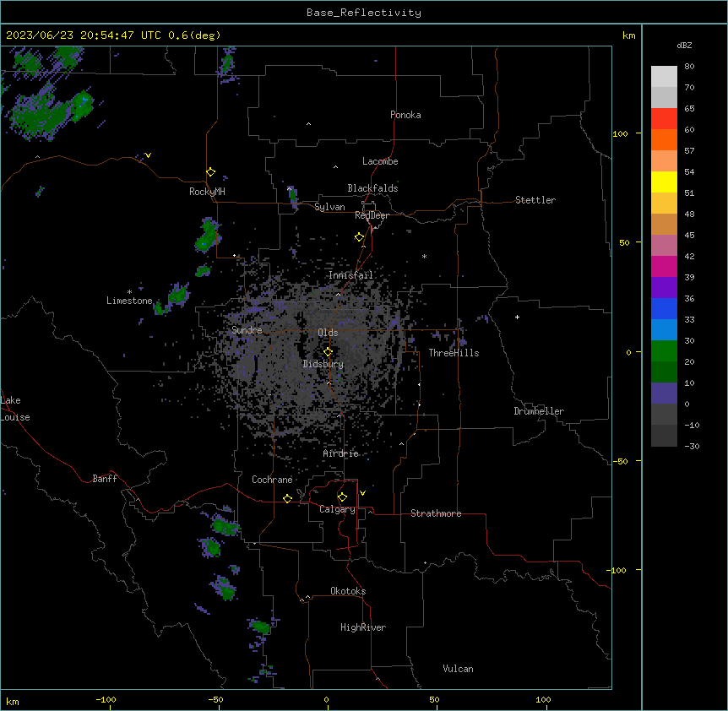Click the ThreeHills label
Image resolution: width=728 pixels, height=711 pixels.
454,353
